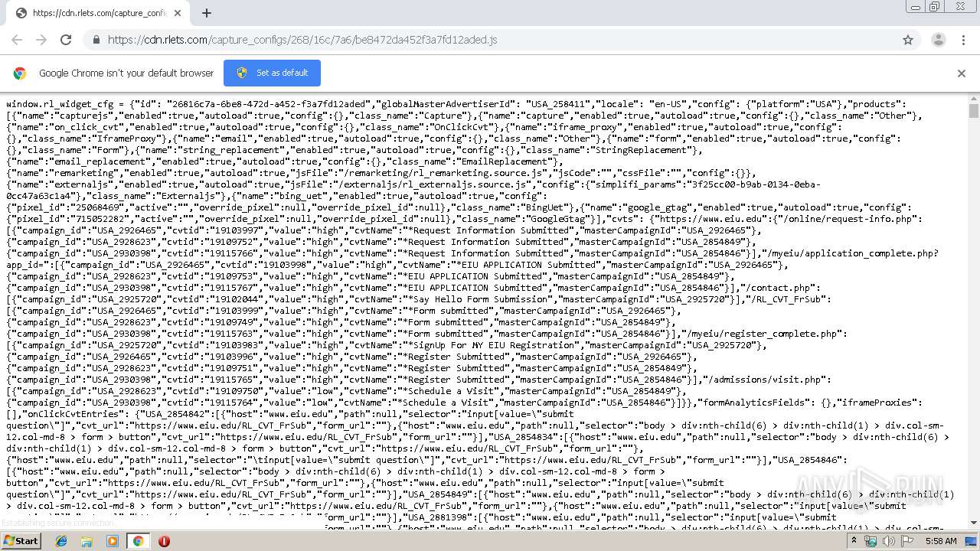Viewport: 980px width, 551px height.
Task: Reload the current page
Action: pyautogui.click(x=66, y=40)
